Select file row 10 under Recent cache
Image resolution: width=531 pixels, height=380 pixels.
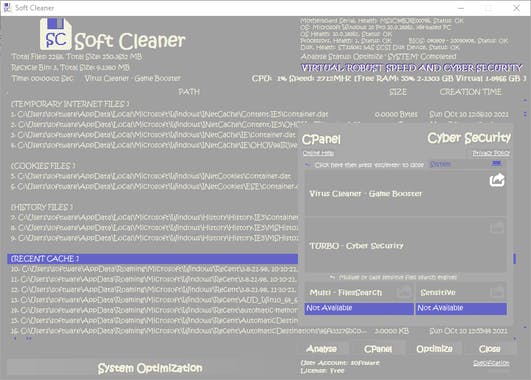[x=154, y=269]
